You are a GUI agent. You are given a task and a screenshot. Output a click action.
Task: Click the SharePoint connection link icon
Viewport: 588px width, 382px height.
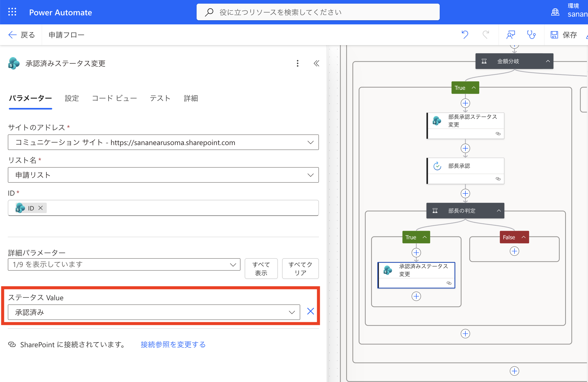click(12, 344)
